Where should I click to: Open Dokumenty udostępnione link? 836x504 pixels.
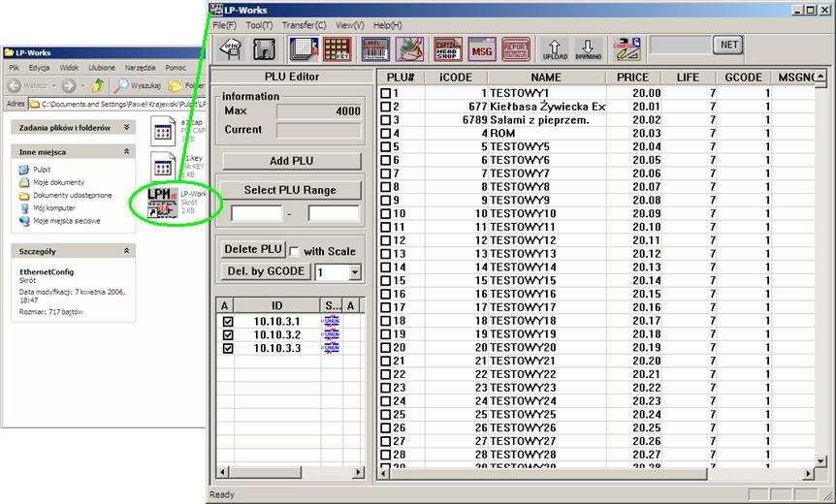[73, 195]
